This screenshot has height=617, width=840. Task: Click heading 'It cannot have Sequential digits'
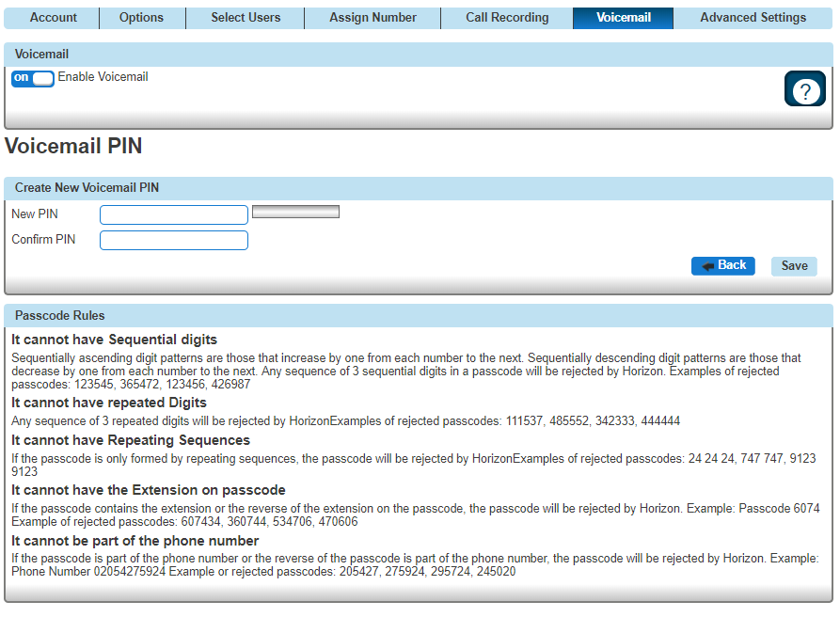coord(114,340)
